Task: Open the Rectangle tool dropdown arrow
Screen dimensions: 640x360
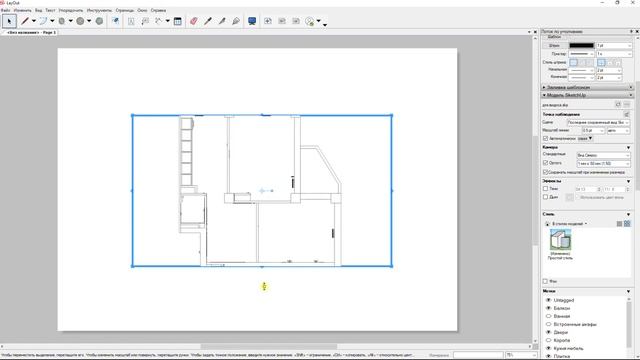Action: (x=70, y=21)
